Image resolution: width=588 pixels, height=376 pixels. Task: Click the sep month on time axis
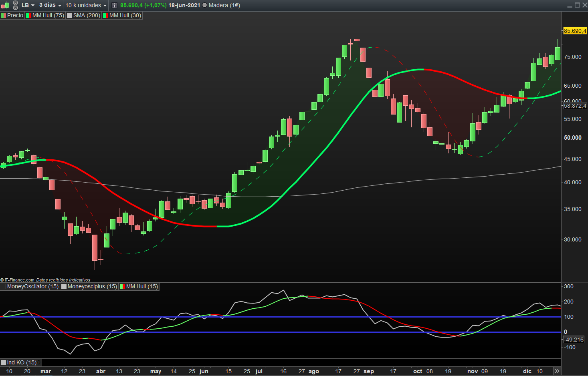pos(369,371)
